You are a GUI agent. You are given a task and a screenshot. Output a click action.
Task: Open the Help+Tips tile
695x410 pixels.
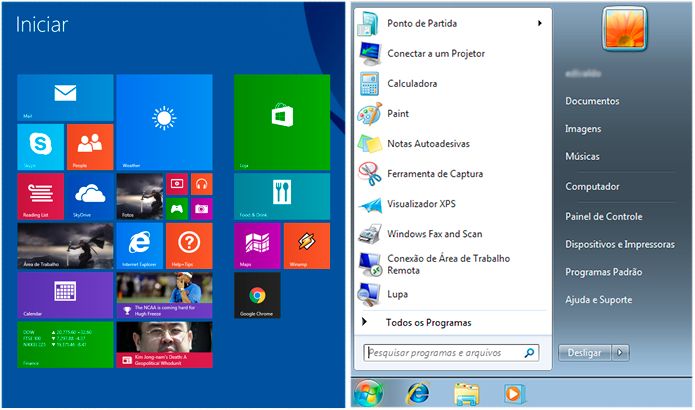(189, 246)
